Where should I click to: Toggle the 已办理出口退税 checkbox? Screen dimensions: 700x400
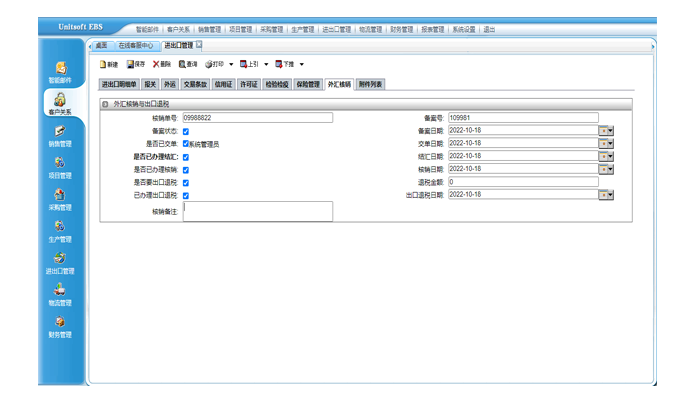pos(186,195)
